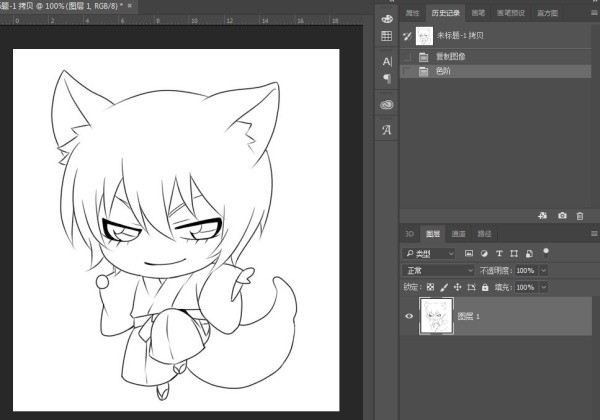Open the Creative Cloud Libraries panel icon
The height and width of the screenshot is (420, 600).
coord(387,104)
